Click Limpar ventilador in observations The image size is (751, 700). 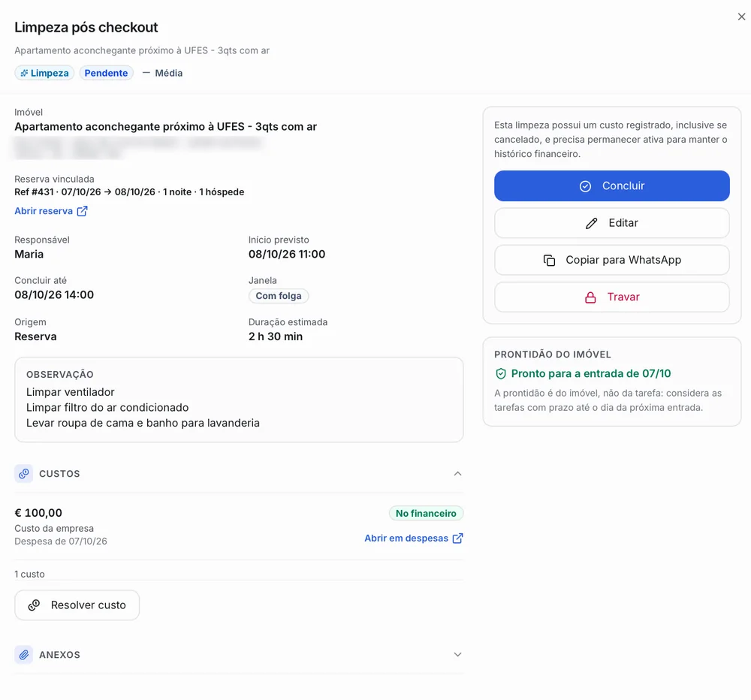pyautogui.click(x=71, y=392)
